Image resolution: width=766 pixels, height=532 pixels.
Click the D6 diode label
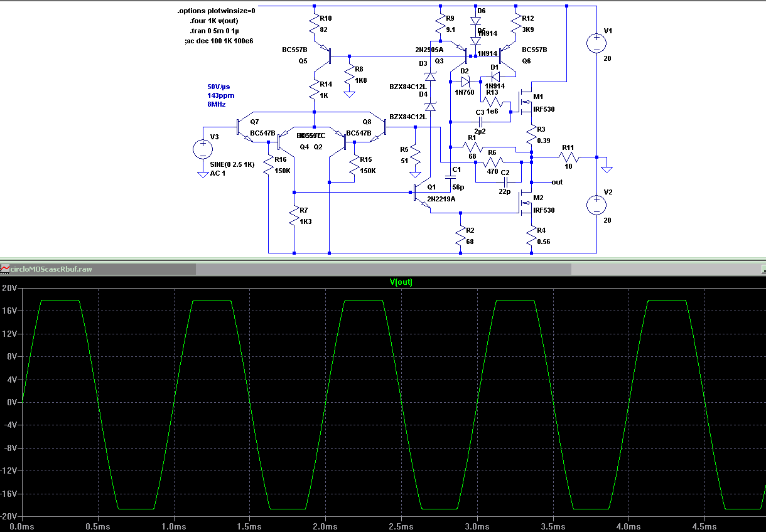tap(481, 11)
